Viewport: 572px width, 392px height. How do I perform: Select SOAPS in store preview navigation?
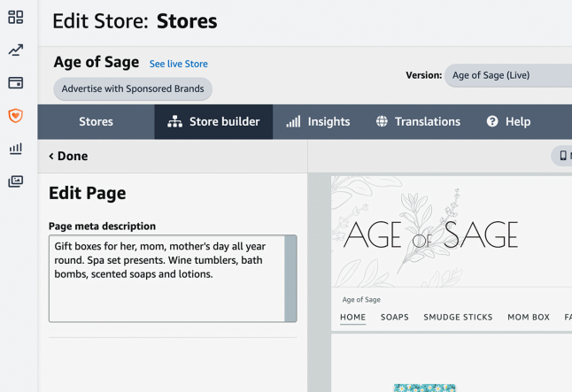coord(395,318)
